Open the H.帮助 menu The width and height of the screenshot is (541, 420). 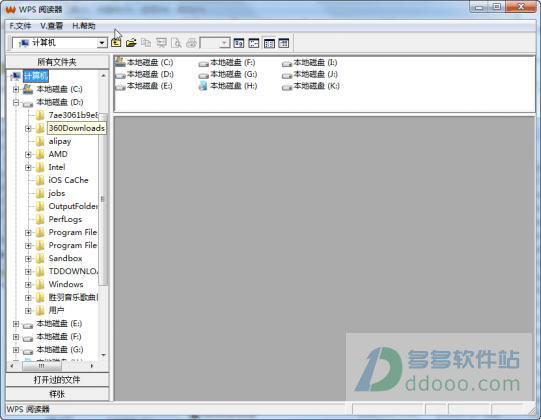tap(84, 26)
